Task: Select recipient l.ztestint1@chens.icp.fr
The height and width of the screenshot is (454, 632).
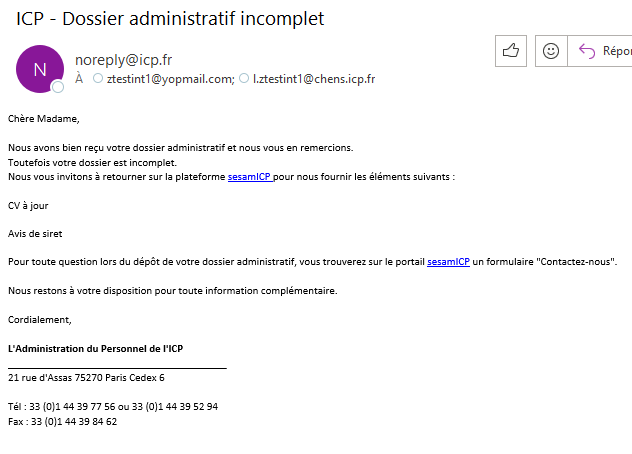Action: [x=313, y=78]
